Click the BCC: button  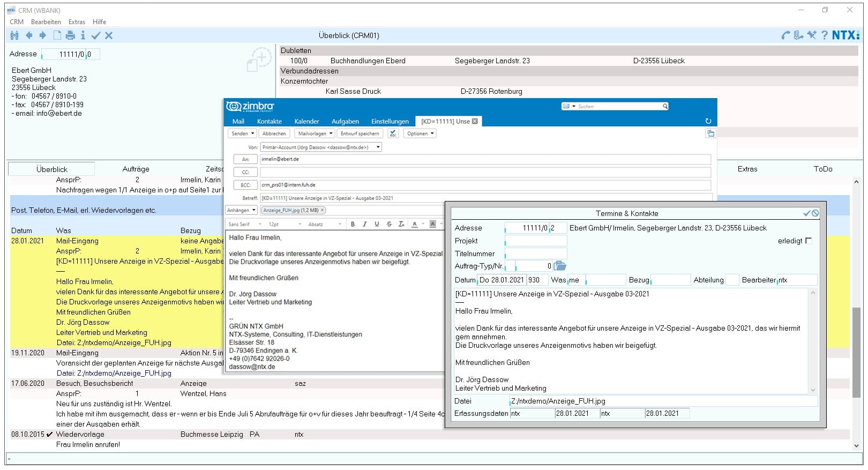coord(245,185)
